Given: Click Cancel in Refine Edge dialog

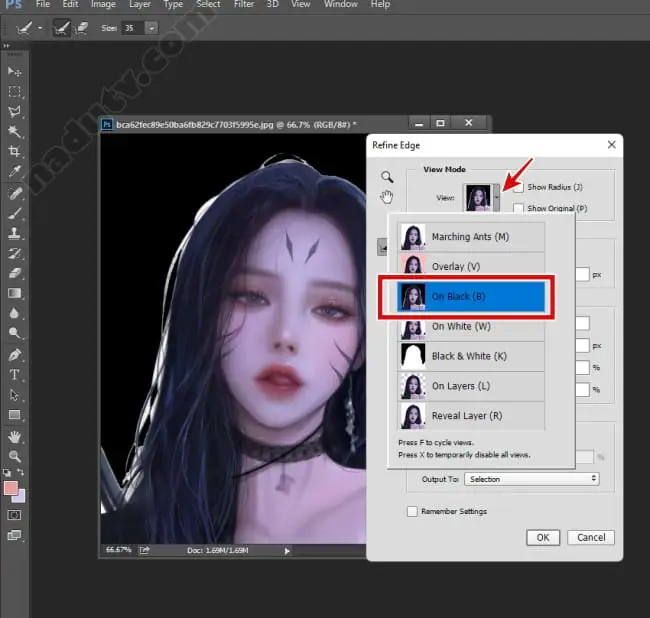Looking at the screenshot, I should pos(591,538).
